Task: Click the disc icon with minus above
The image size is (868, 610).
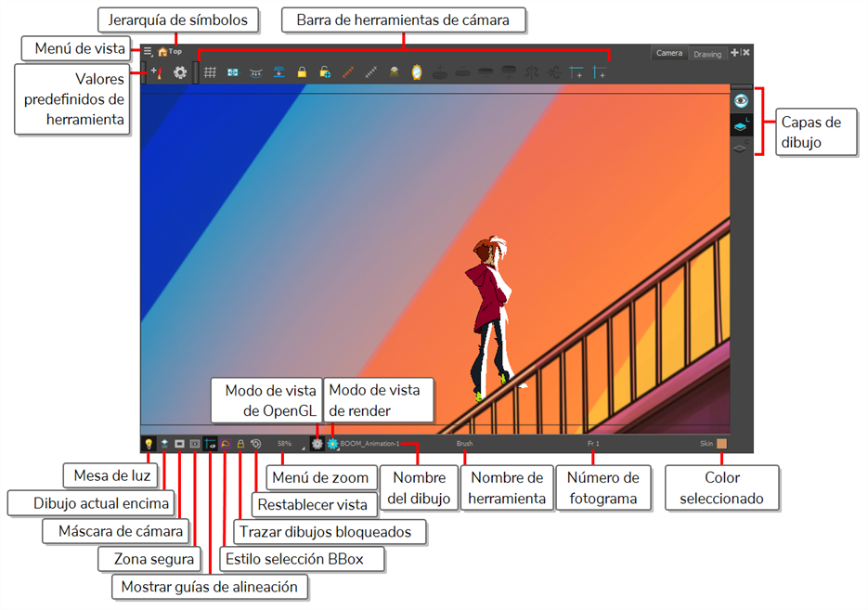Action: coord(463,72)
